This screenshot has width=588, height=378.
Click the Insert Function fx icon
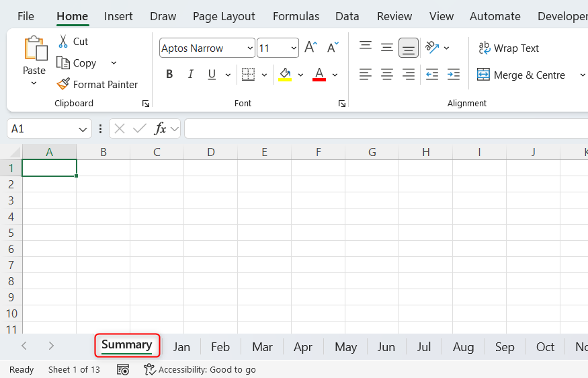click(x=160, y=128)
